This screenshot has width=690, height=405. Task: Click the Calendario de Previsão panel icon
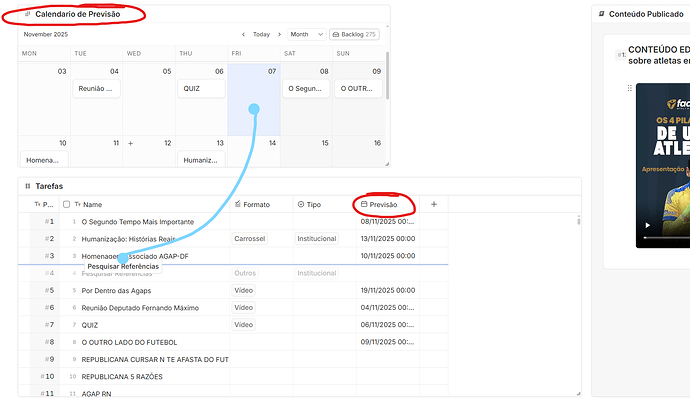[x=28, y=14]
